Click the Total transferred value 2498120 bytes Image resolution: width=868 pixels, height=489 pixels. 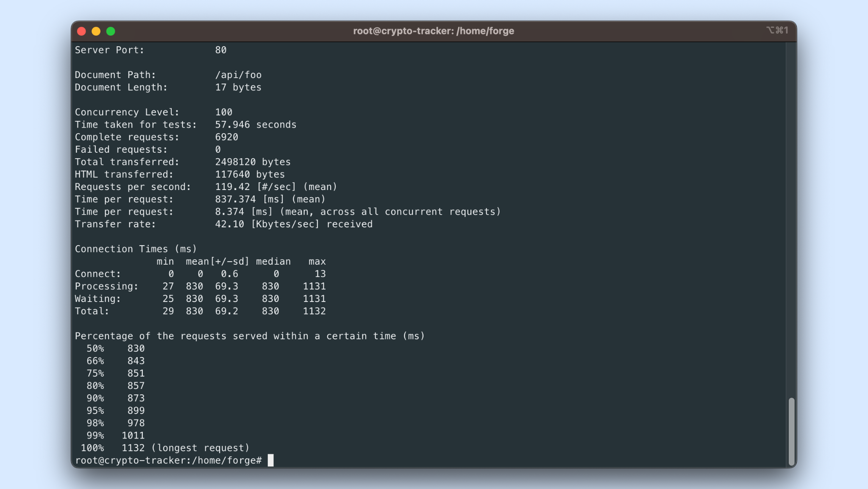[x=253, y=162]
